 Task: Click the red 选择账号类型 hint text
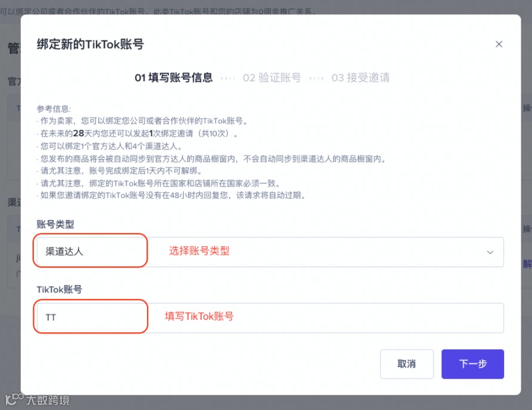point(199,251)
